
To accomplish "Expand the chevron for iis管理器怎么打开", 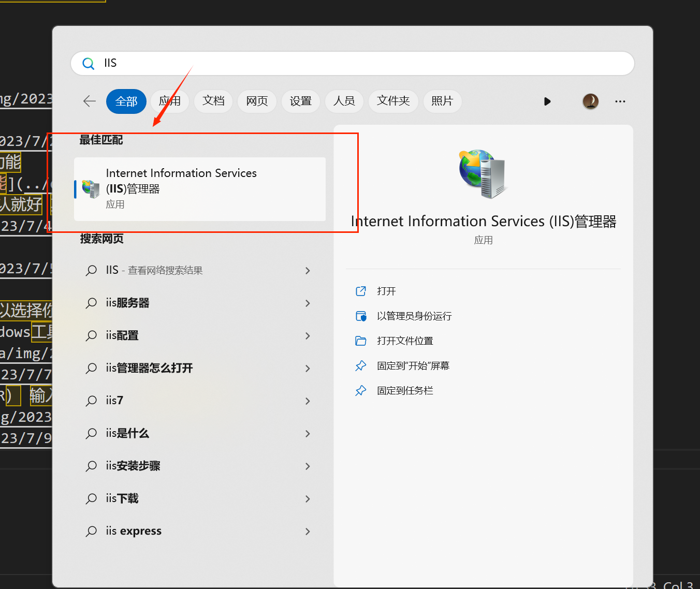I will [x=308, y=369].
